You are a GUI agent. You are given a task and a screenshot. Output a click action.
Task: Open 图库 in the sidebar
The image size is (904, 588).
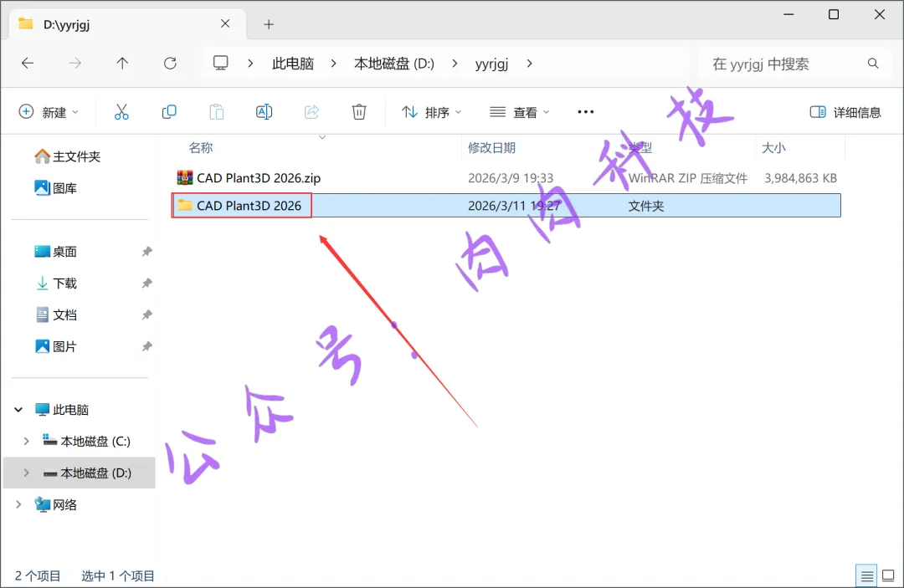(x=56, y=188)
